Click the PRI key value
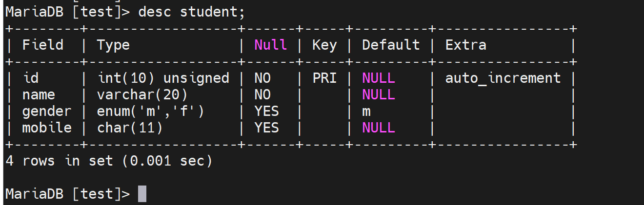This screenshot has width=644, height=205. [324, 78]
